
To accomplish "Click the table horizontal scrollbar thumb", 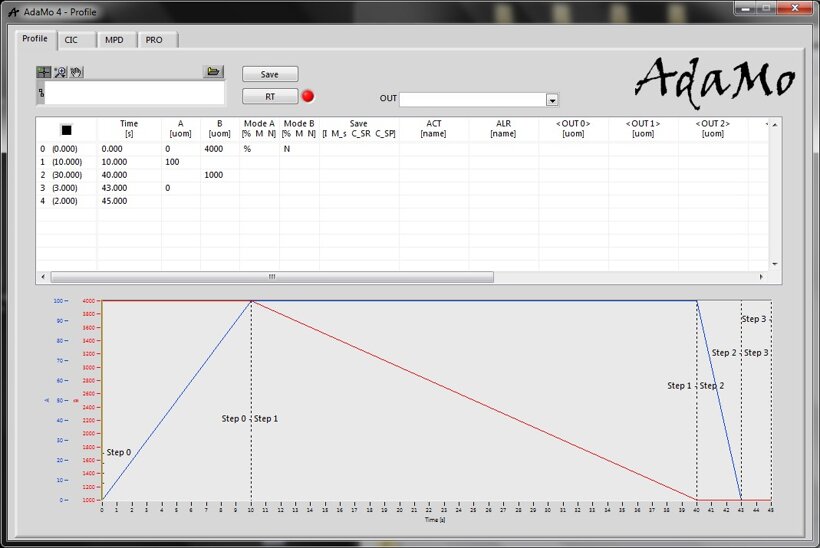I will [271, 277].
